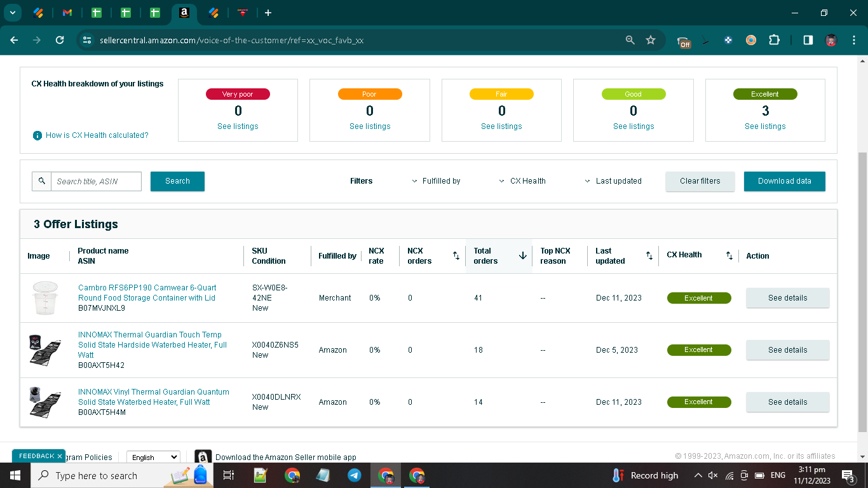Open INNOMAX Vinyl Thermal Guardian Quantum link

(x=154, y=397)
